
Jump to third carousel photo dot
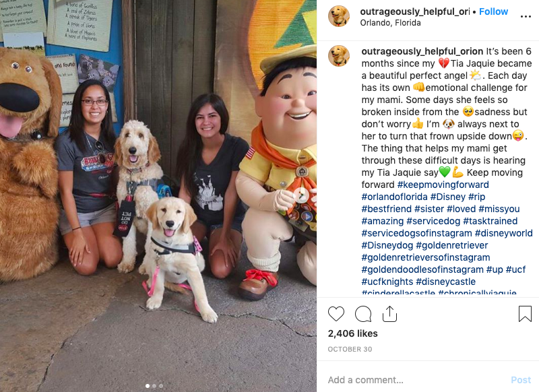[x=161, y=386]
